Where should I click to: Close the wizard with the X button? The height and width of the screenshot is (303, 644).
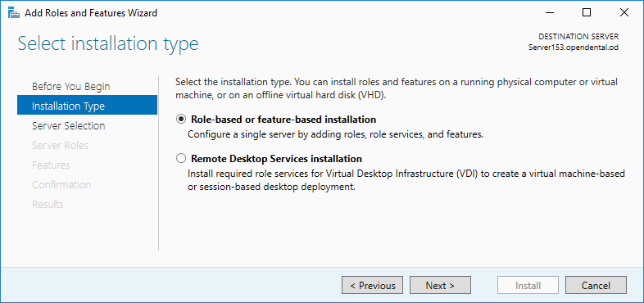[x=624, y=13]
